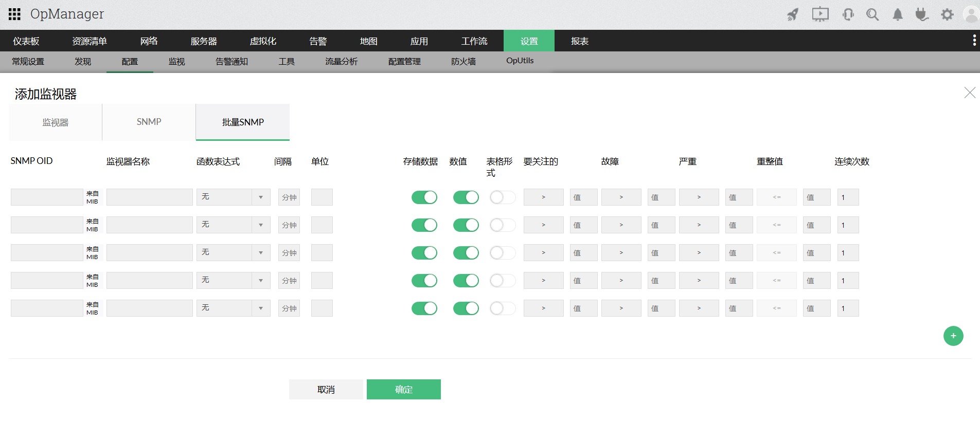980x440 pixels.
Task: Turn off 数值 toggle in second row
Action: click(466, 225)
